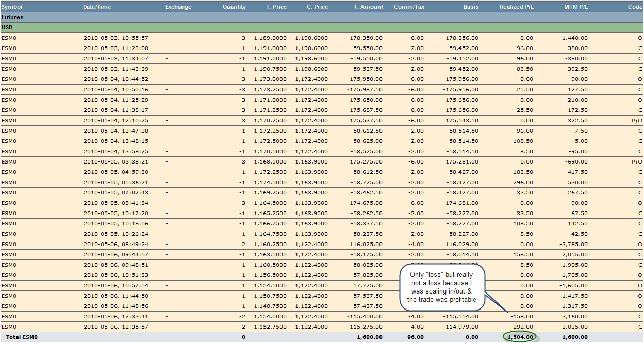The height and width of the screenshot is (342, 644).
Task: Click timestamp 2010-05-04, 10:50:16
Action: pyautogui.click(x=116, y=89)
